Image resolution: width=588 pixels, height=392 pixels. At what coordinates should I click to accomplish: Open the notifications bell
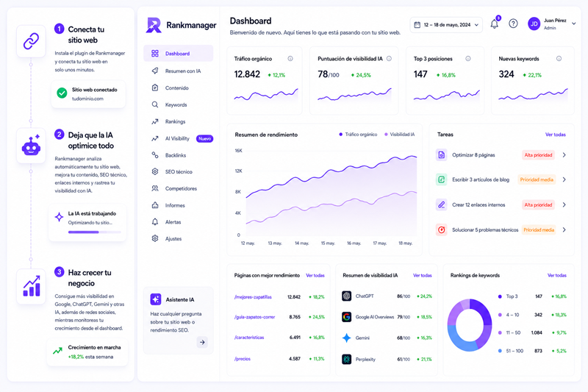[495, 24]
